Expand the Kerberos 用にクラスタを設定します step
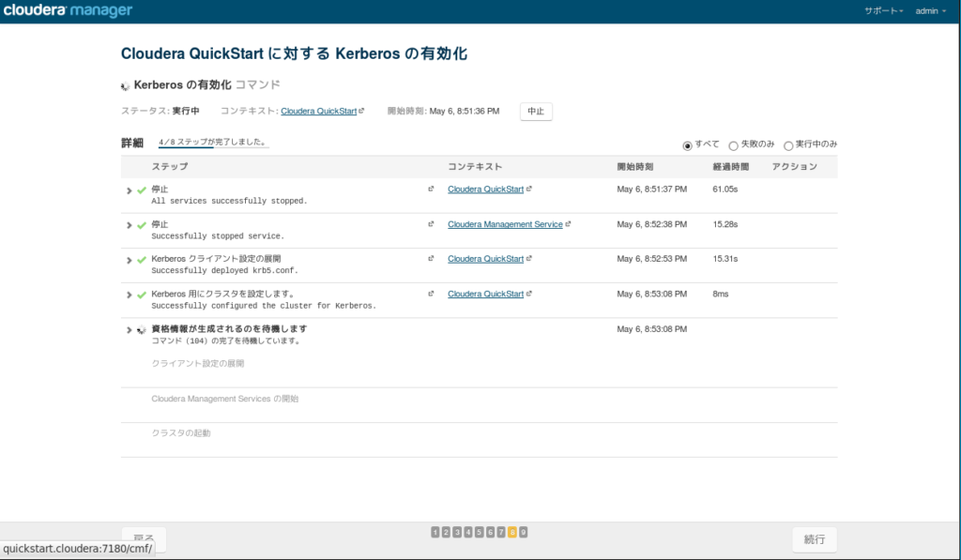The image size is (961, 560). click(x=129, y=295)
